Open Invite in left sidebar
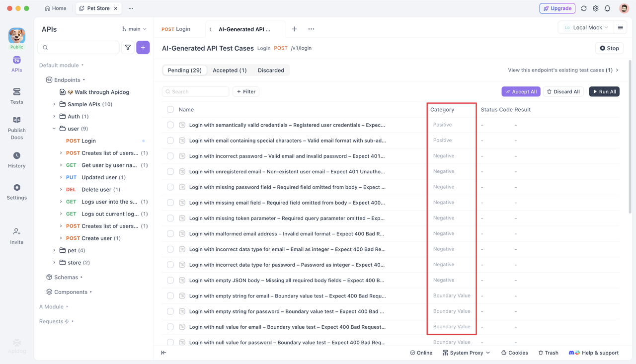This screenshot has height=364, width=636. (x=16, y=236)
